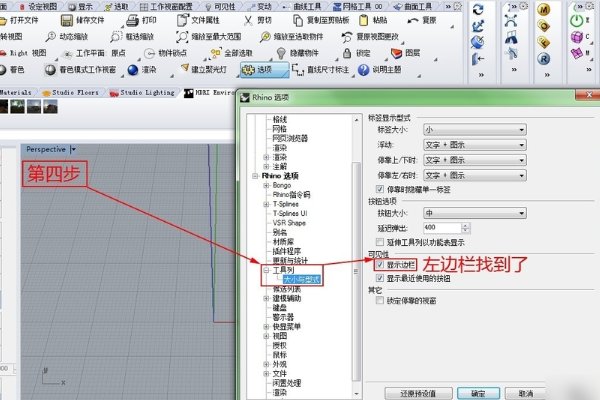Viewport: 600px width, 400px height.
Task: Click 复制至剪贴板 copy to clipboard
Action: coord(321,20)
